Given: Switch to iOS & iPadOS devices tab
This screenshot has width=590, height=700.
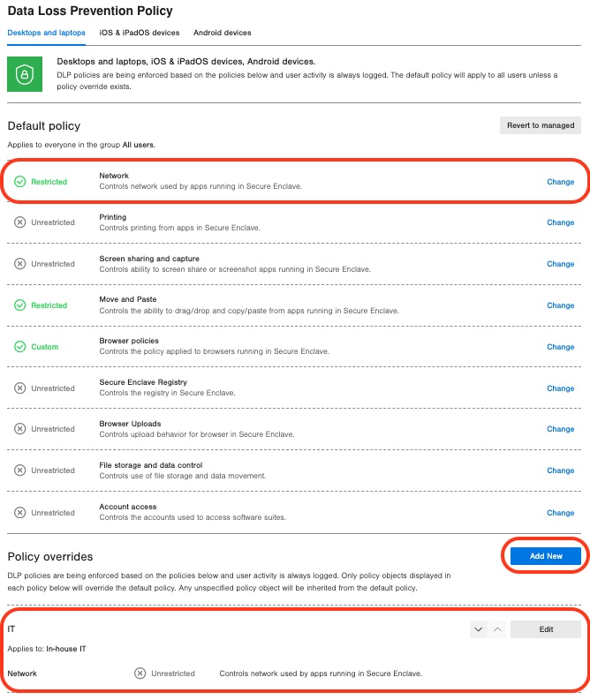Looking at the screenshot, I should (x=140, y=33).
